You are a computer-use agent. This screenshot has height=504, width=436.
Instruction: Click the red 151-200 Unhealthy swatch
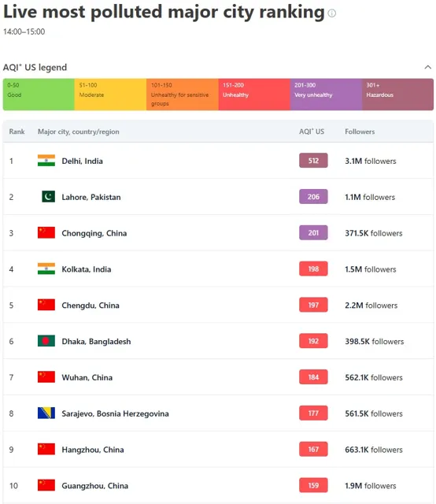click(254, 94)
